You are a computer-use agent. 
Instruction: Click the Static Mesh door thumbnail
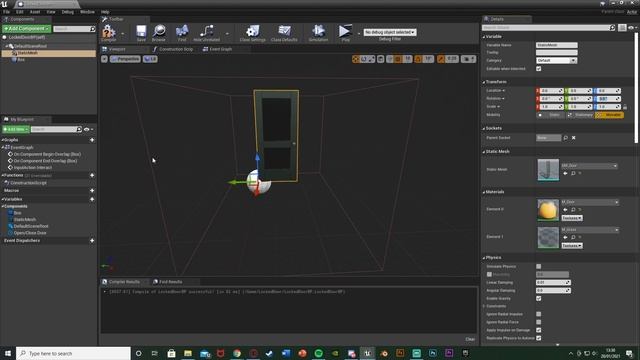pyautogui.click(x=548, y=170)
